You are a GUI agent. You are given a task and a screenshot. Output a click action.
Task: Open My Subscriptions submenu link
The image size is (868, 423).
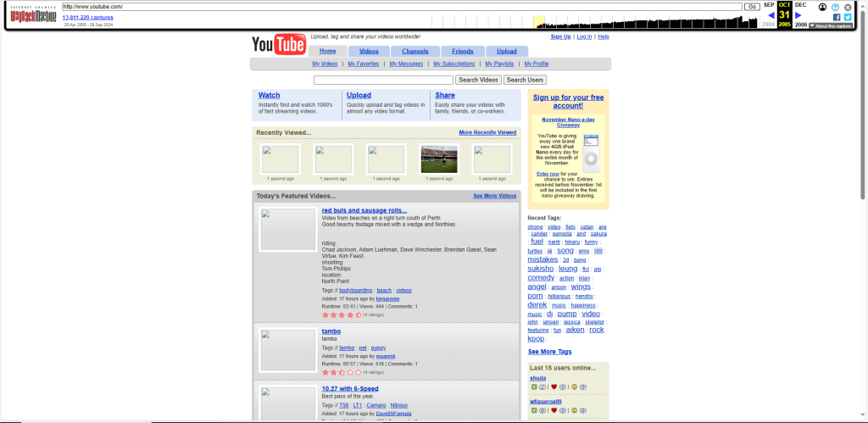coord(454,64)
